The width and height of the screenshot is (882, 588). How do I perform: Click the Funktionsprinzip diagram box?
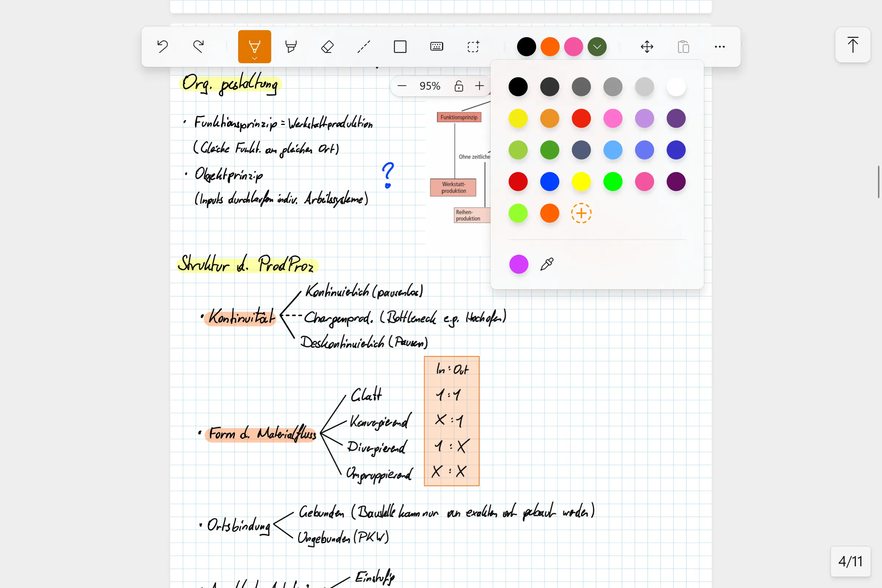pos(459,117)
